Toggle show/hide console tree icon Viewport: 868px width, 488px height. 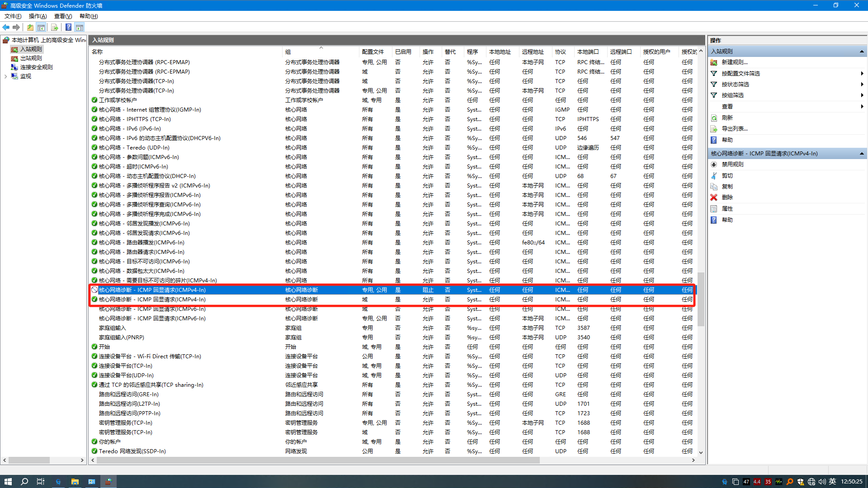(x=41, y=27)
